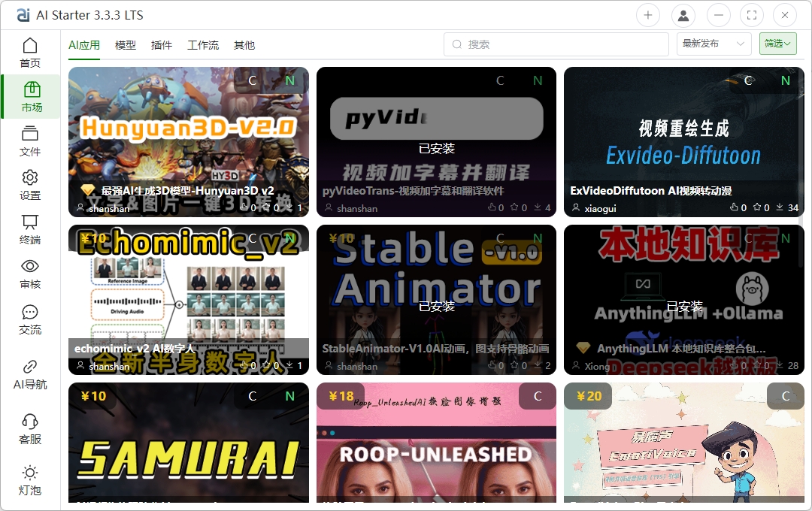Click the C badge on ROOP-UNLEASHED card
The width and height of the screenshot is (812, 511).
tap(538, 396)
